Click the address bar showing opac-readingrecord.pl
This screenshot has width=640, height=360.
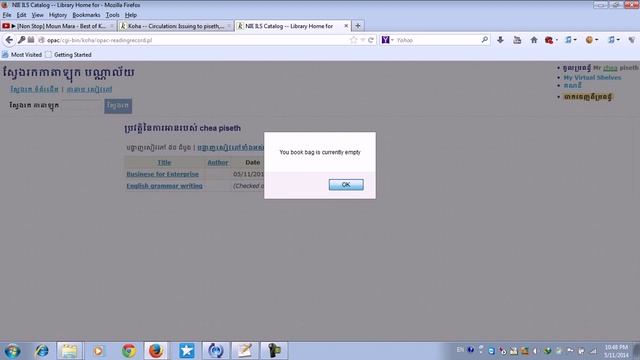tap(196, 40)
